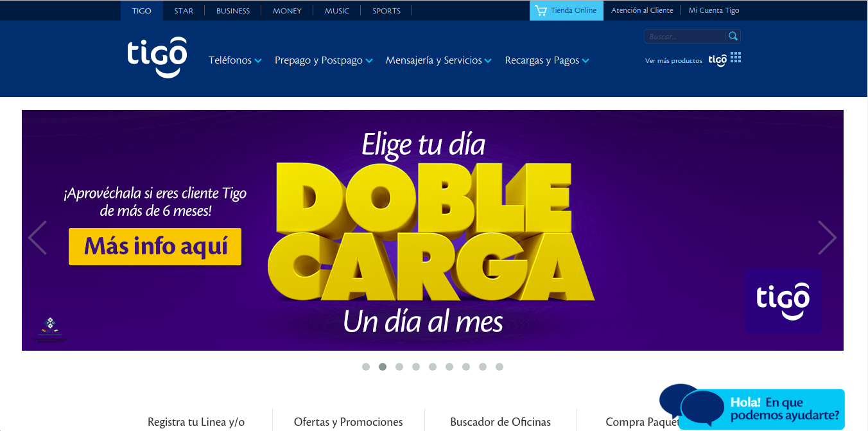868x431 pixels.
Task: Switch to the SPORTS top tab
Action: [386, 11]
